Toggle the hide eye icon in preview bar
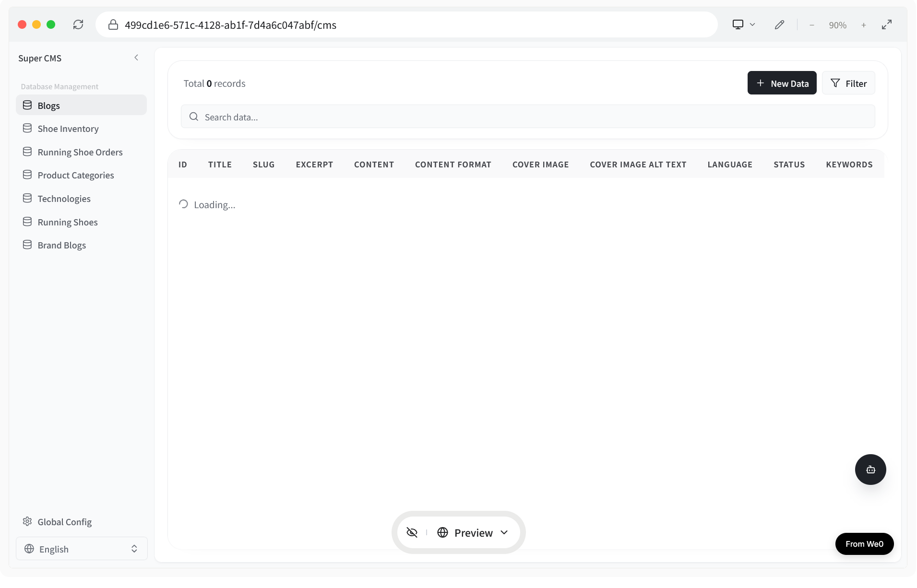This screenshot has height=588, width=917. click(412, 532)
